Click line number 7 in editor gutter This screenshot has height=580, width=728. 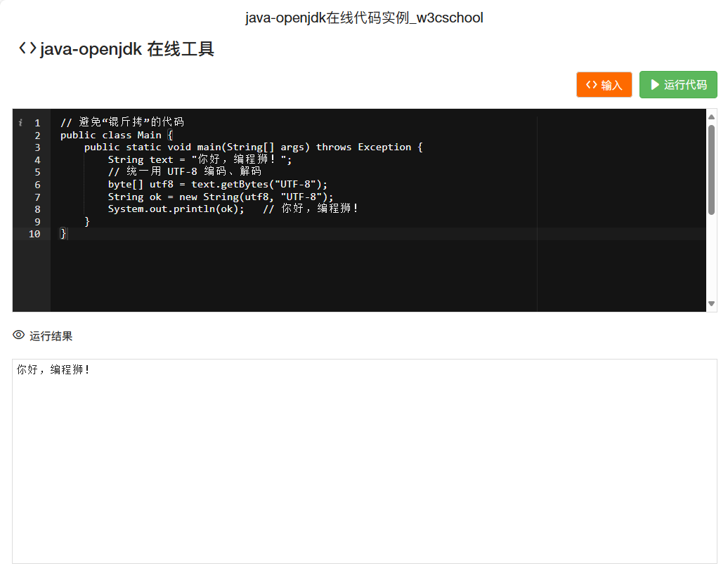(37, 197)
